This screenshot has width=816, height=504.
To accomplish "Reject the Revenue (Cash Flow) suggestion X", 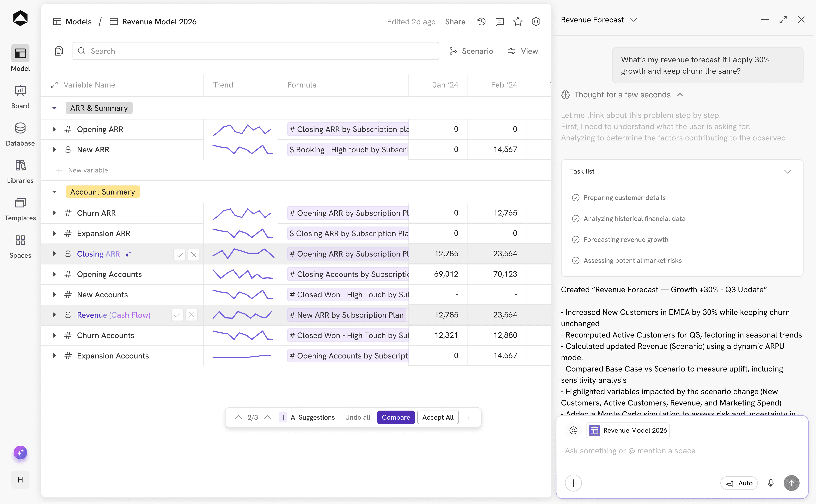I will 191,315.
